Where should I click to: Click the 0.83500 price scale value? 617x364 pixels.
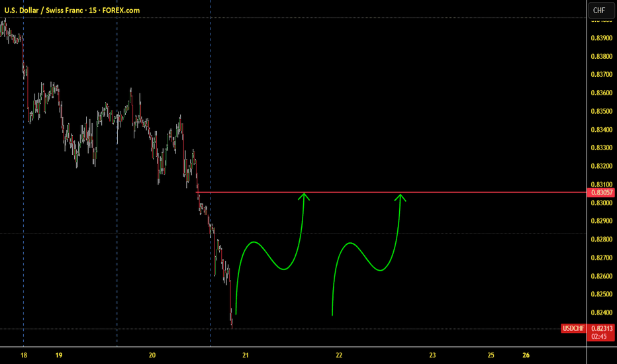pyautogui.click(x=602, y=111)
